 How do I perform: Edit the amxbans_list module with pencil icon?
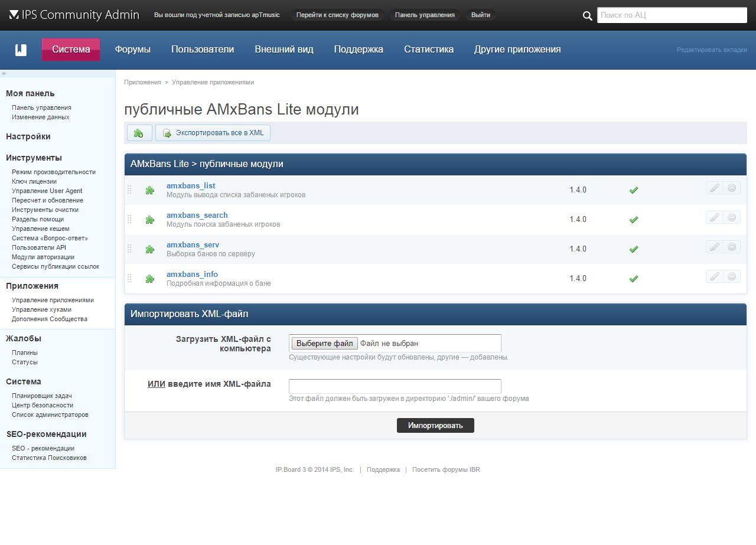click(x=715, y=188)
